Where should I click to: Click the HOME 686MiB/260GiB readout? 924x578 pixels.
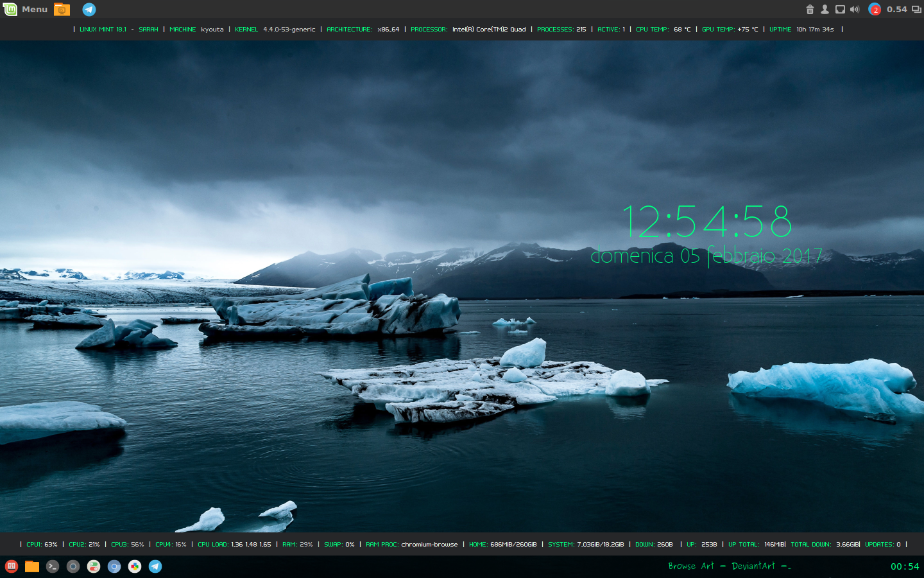tap(503, 545)
